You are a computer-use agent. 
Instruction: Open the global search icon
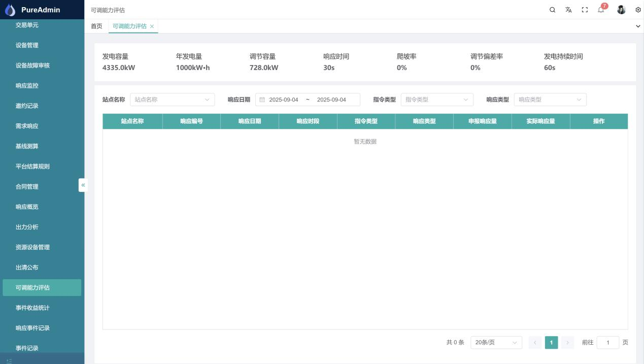click(552, 10)
